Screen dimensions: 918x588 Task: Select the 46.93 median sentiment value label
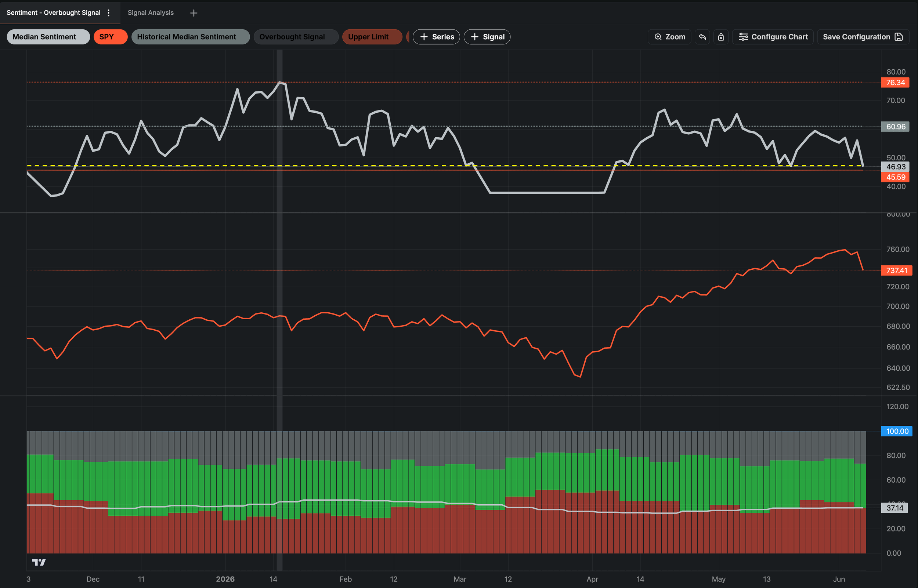tap(895, 167)
